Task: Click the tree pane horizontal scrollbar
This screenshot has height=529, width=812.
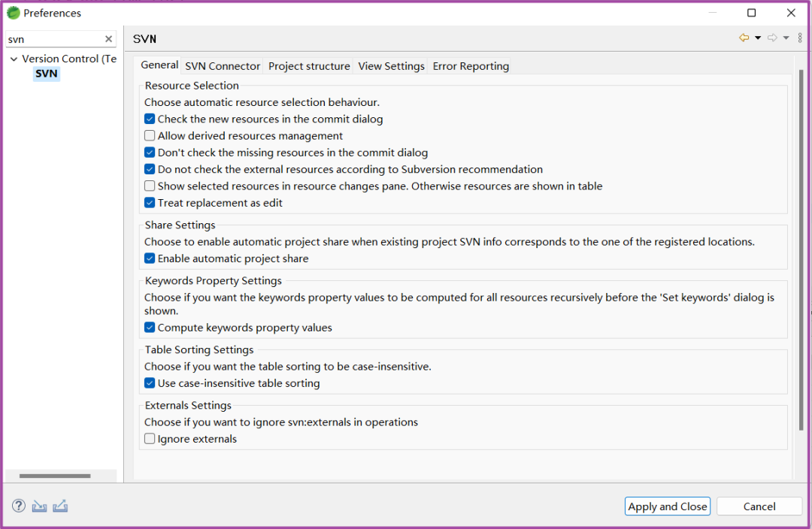Action: coord(55,476)
